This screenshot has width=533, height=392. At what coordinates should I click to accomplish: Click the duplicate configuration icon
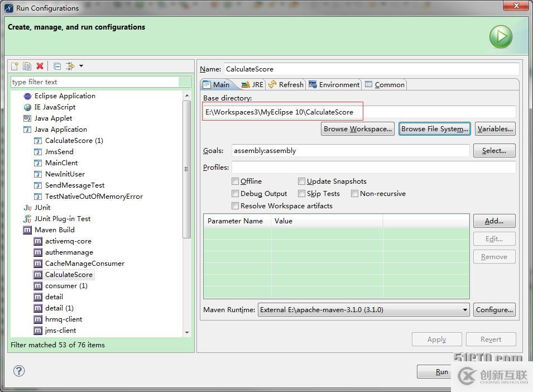pos(27,66)
